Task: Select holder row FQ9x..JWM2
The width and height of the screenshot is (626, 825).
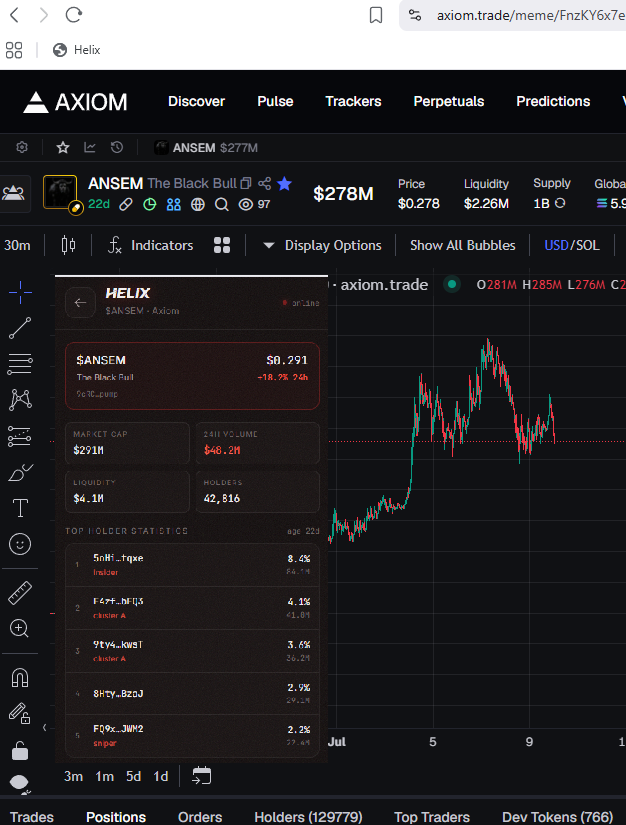Action: (x=192, y=736)
